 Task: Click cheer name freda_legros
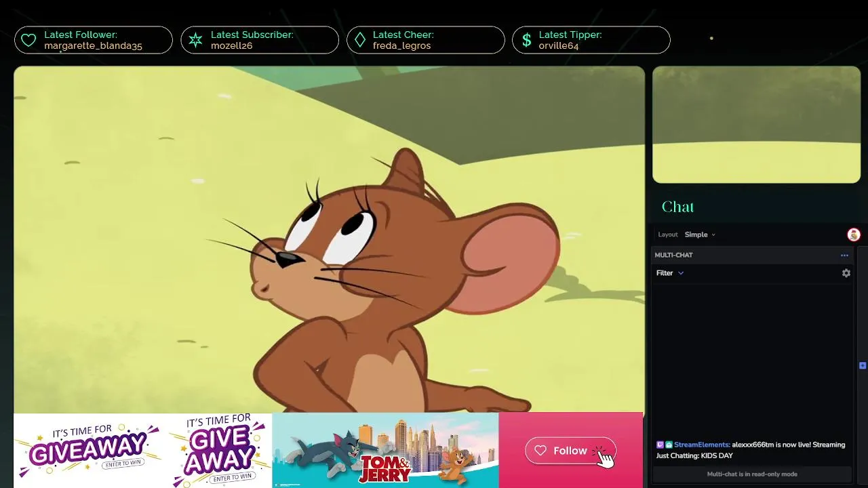pos(401,46)
